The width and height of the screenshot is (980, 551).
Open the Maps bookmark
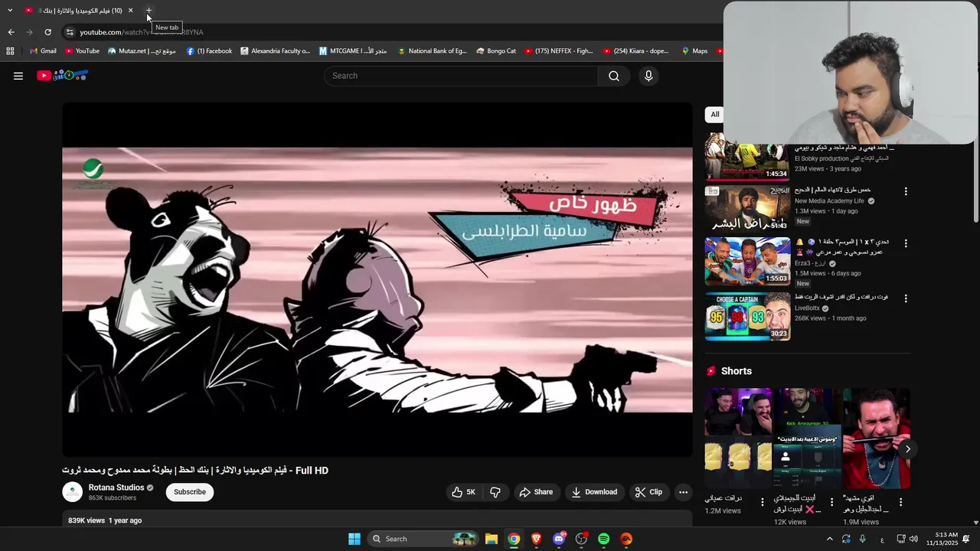694,51
